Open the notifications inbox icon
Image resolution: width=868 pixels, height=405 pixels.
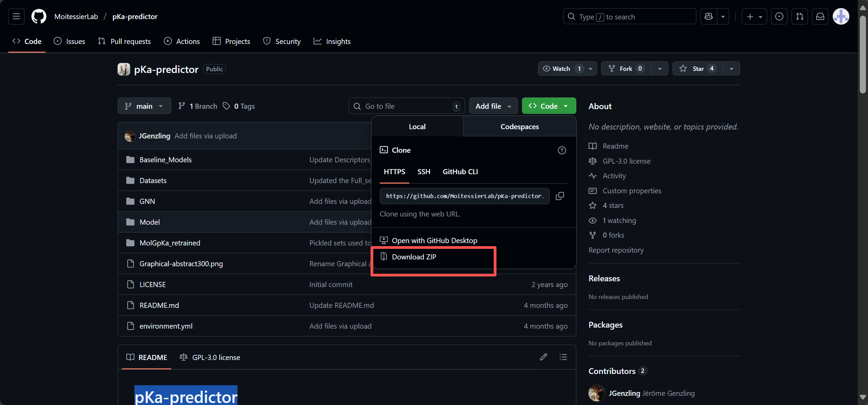coord(820,16)
